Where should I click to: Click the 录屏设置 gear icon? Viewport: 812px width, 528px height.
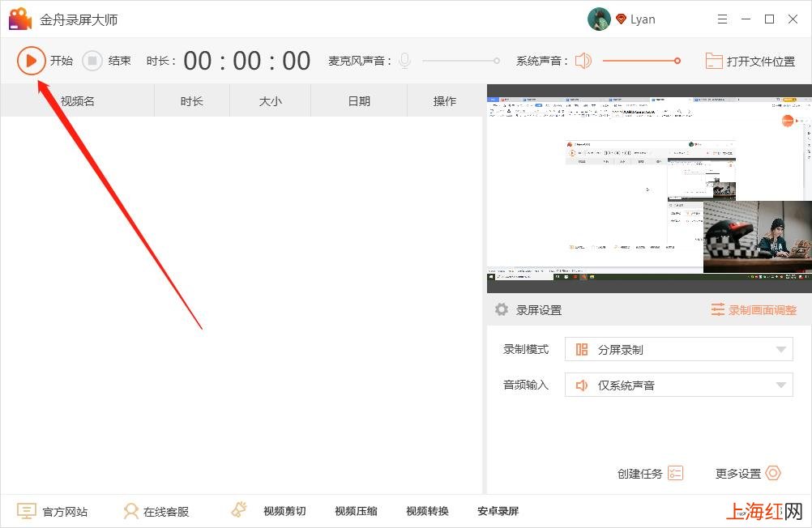pos(502,309)
